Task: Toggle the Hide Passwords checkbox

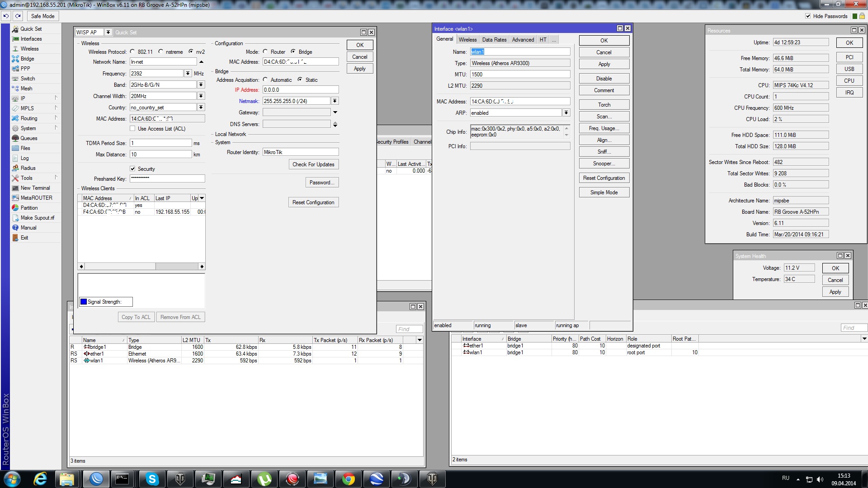Action: [x=808, y=16]
